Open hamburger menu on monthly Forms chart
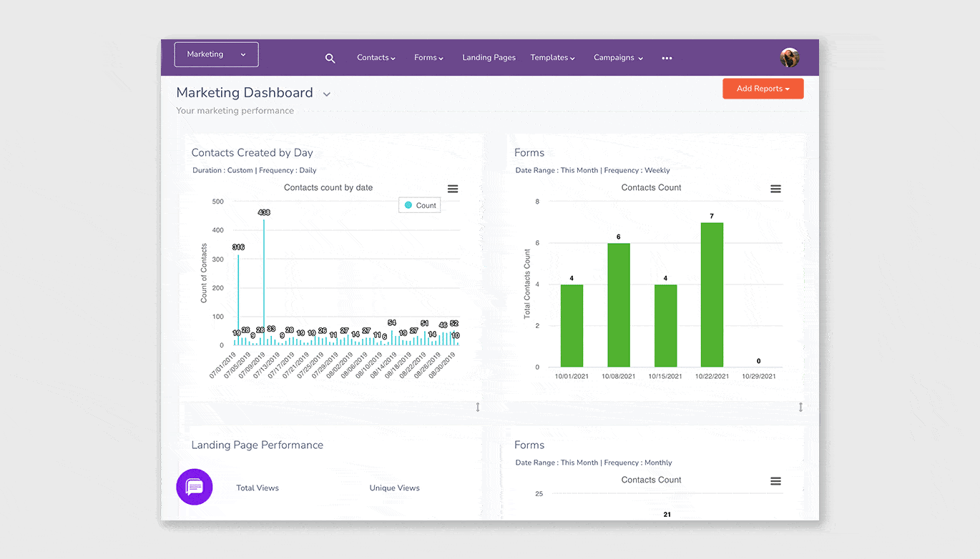Viewport: 980px width, 559px height. [775, 481]
